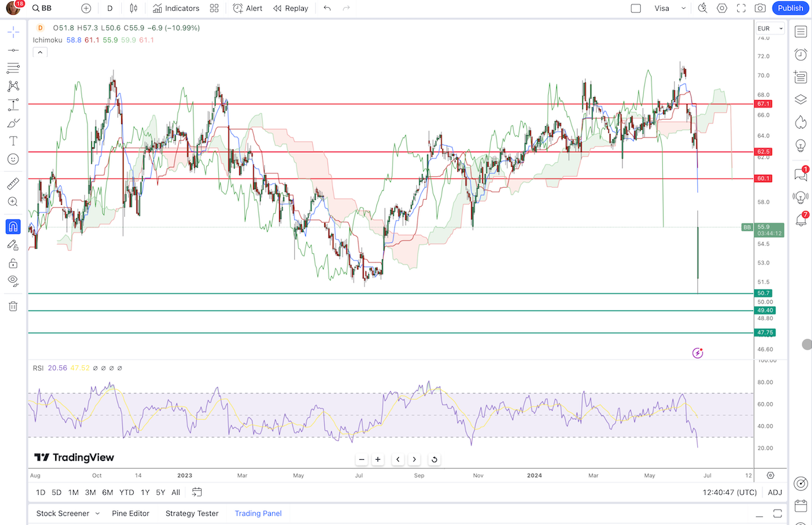Image resolution: width=812 pixels, height=525 pixels.
Task: Open the alerts panel clock icon
Action: (801, 55)
